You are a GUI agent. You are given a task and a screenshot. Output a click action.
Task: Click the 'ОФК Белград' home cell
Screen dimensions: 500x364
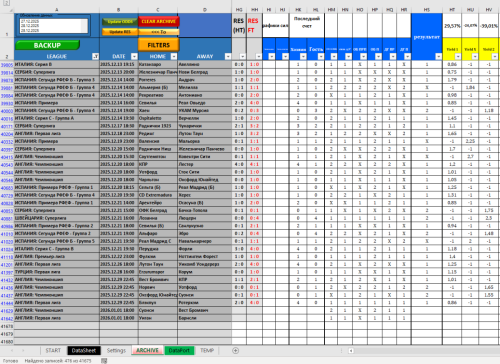pyautogui.click(x=158, y=210)
